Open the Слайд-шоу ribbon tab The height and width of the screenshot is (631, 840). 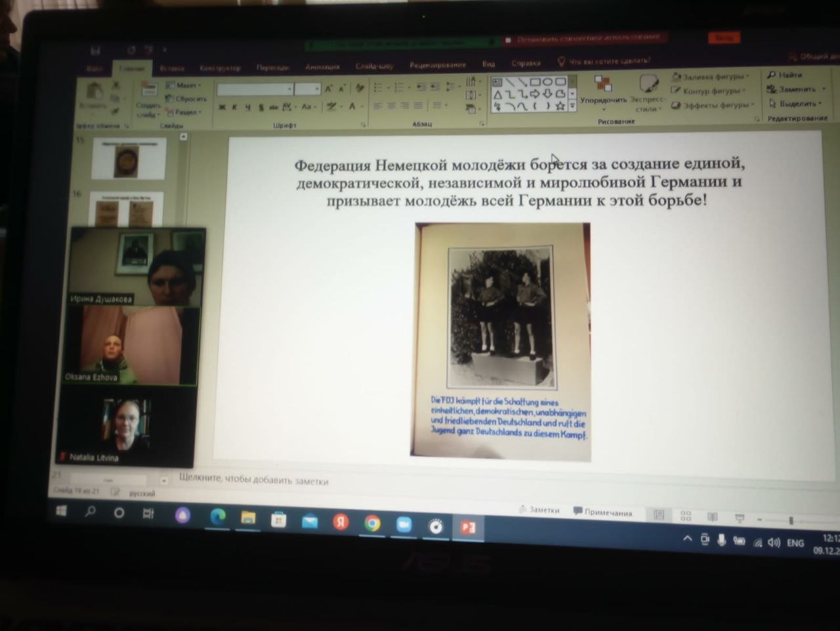(x=375, y=66)
